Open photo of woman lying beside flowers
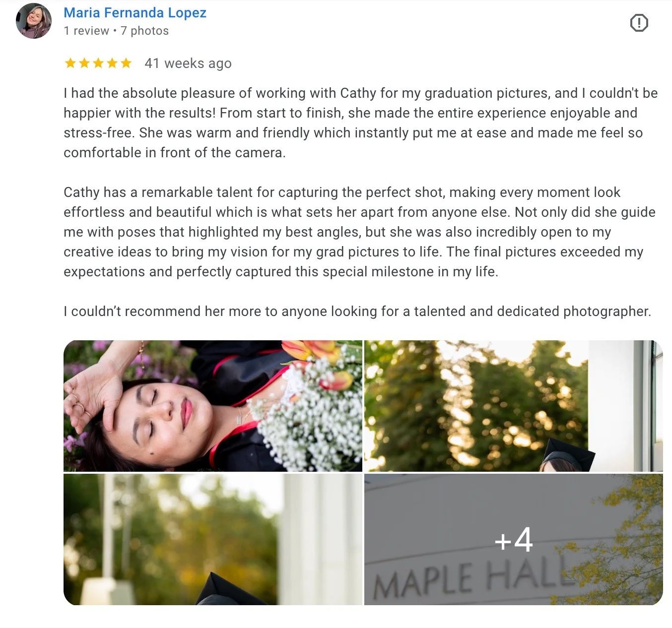Screen dimensions: 672x628 click(213, 406)
